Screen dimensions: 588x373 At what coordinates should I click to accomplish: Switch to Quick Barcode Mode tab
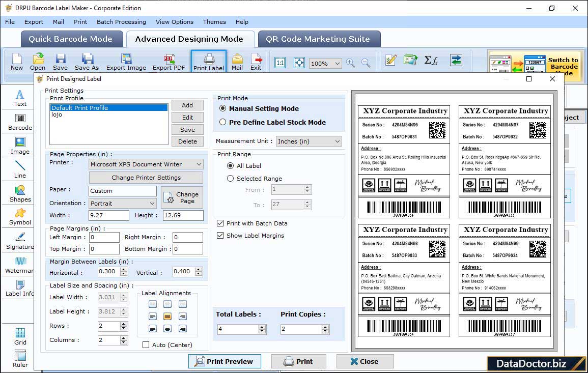click(x=71, y=39)
